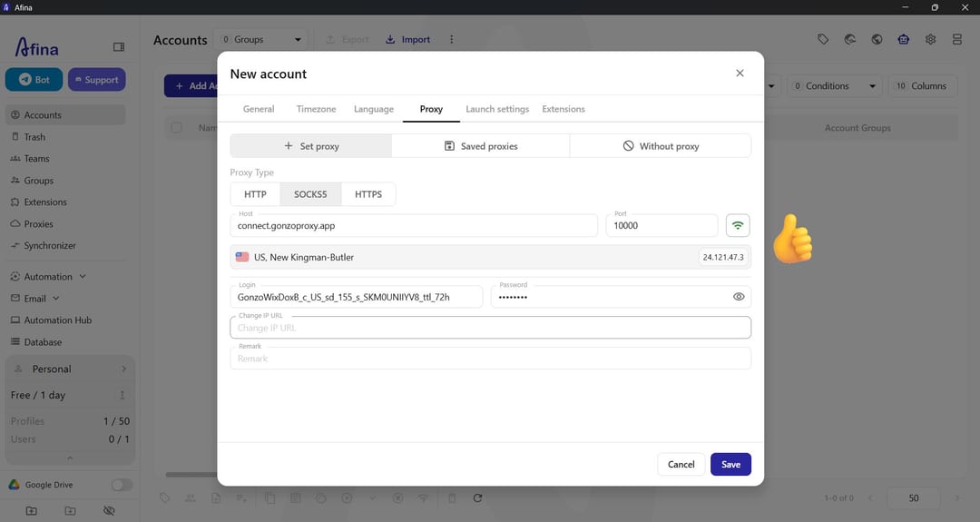
Task: Switch to the Timezone tab
Action: click(x=317, y=109)
